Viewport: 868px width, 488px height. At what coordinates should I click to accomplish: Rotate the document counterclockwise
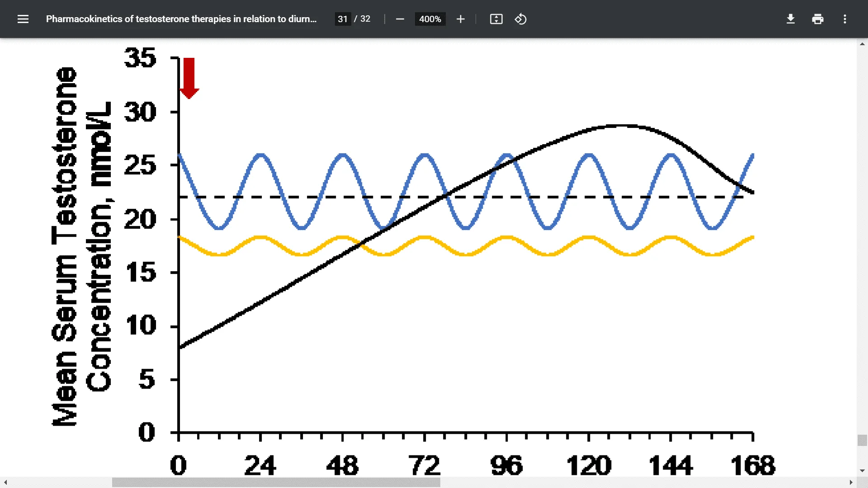point(520,19)
